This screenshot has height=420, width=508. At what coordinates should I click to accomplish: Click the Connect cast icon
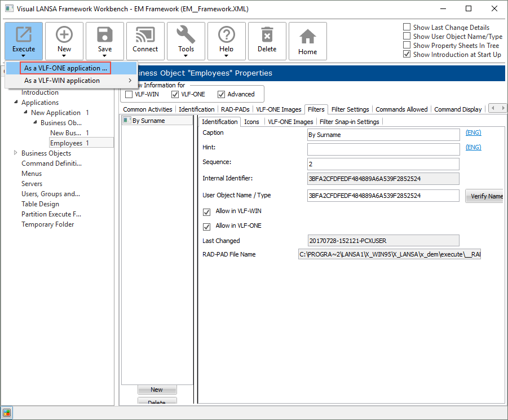point(145,36)
